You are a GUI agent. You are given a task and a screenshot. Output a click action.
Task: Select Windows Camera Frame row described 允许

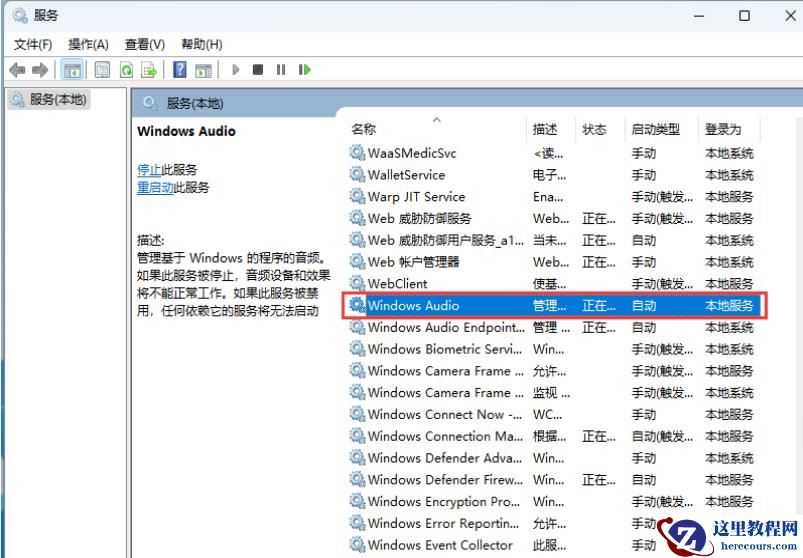point(446,371)
